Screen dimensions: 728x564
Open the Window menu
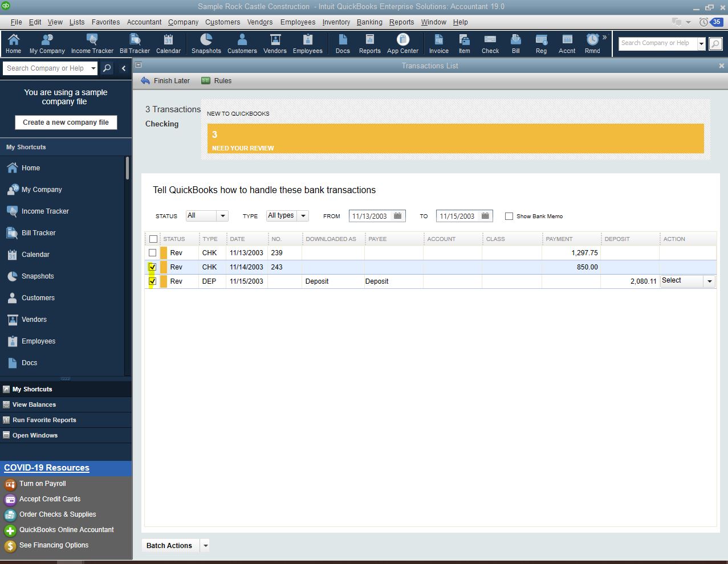click(433, 22)
